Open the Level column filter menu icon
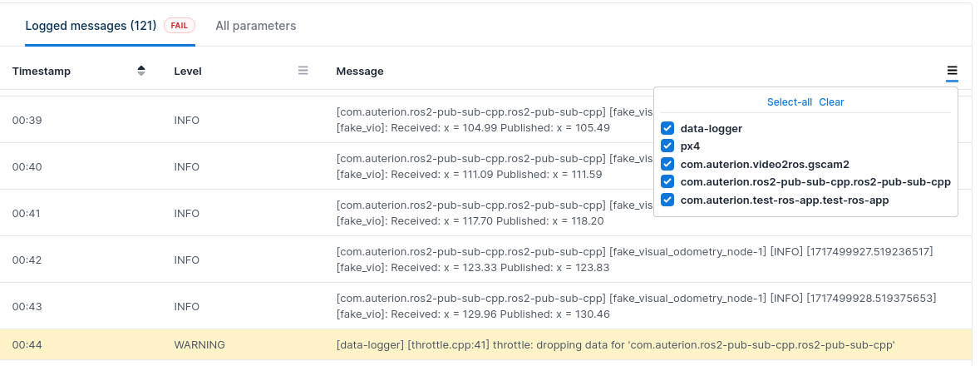The height and width of the screenshot is (366, 980). (x=303, y=71)
